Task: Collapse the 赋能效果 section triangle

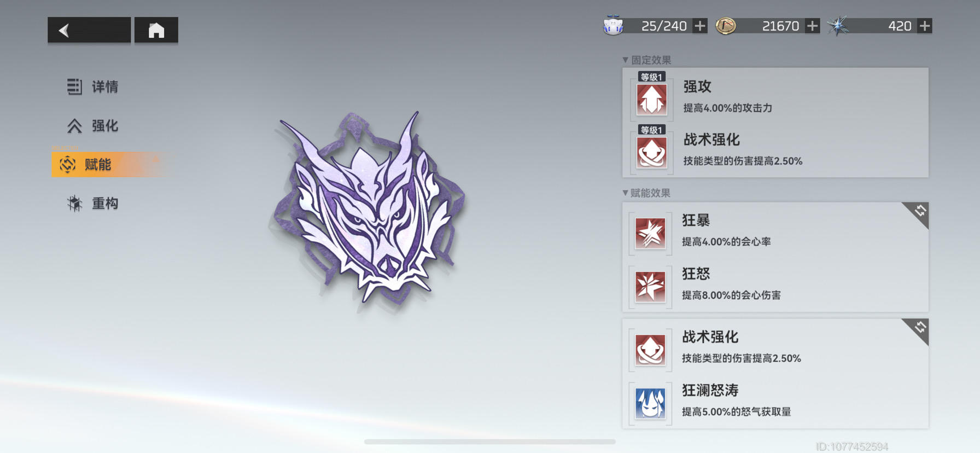Action: [625, 193]
